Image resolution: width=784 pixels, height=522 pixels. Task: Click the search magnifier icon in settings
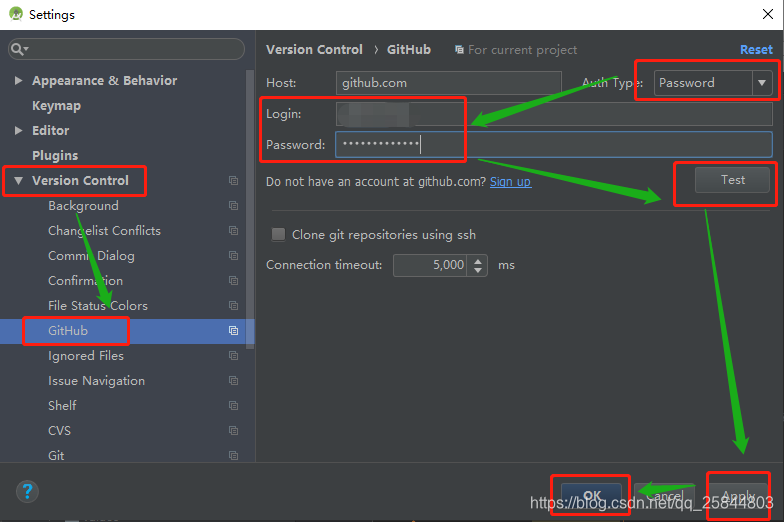click(x=18, y=49)
